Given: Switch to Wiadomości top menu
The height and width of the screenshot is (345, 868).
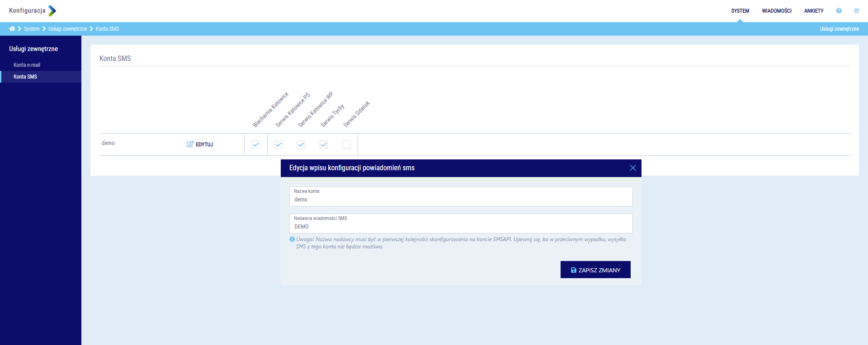Looking at the screenshot, I should [776, 11].
